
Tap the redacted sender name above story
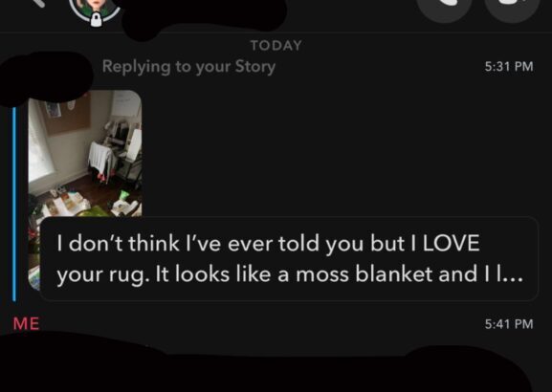tap(44, 77)
